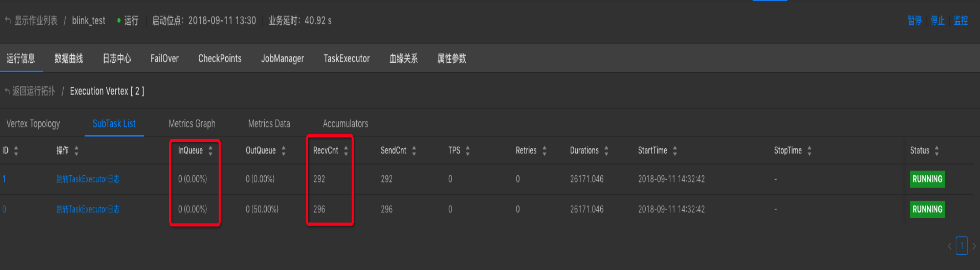980x270 pixels.
Task: Sort the TPS column
Action: point(467,150)
